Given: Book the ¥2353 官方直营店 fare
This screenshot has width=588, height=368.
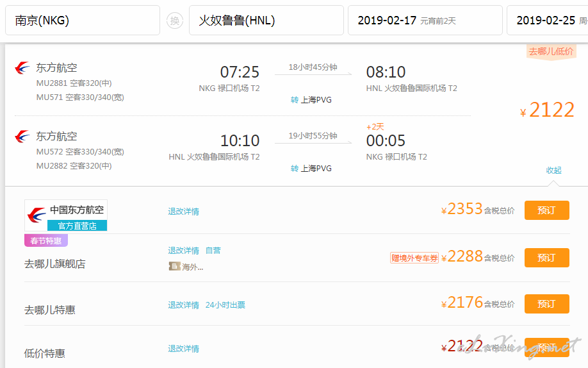Looking at the screenshot, I should [x=547, y=210].
